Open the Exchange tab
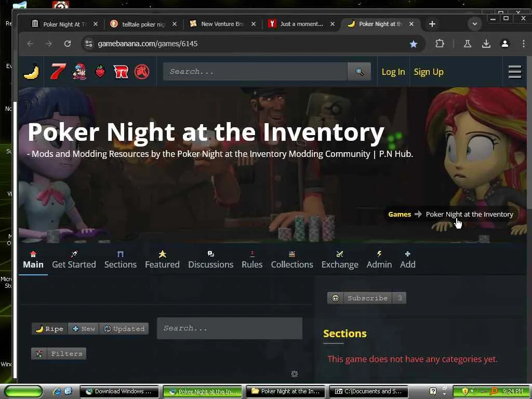The height and width of the screenshot is (399, 532). (340, 260)
